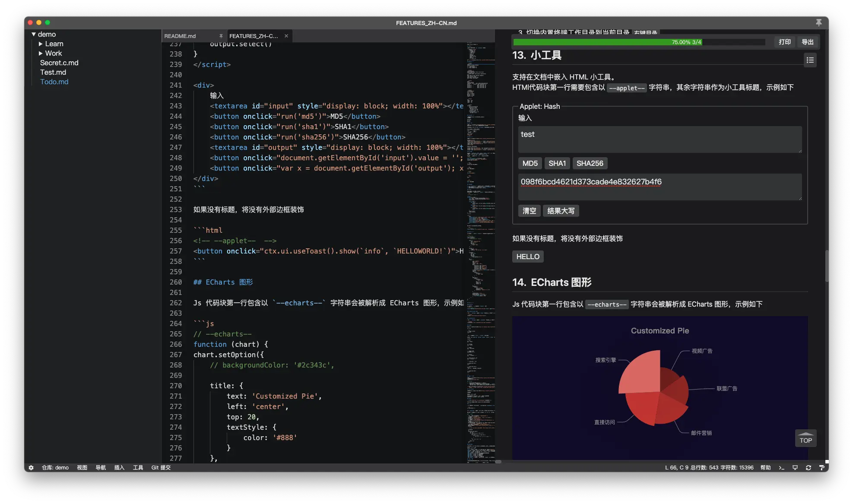Open the 帮助 help menu
This screenshot has height=504, width=853.
pos(765,467)
